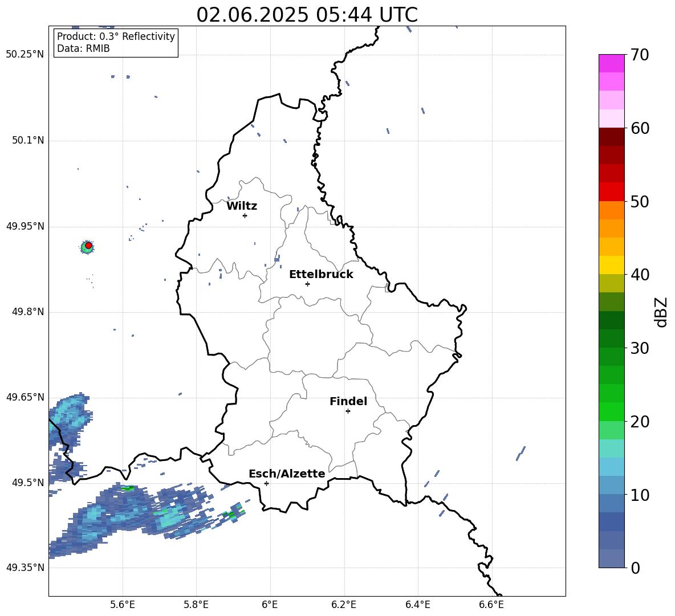Image resolution: width=675 pixels, height=616 pixels.
Task: Click the Wiltz cross marker
Action: point(245,215)
